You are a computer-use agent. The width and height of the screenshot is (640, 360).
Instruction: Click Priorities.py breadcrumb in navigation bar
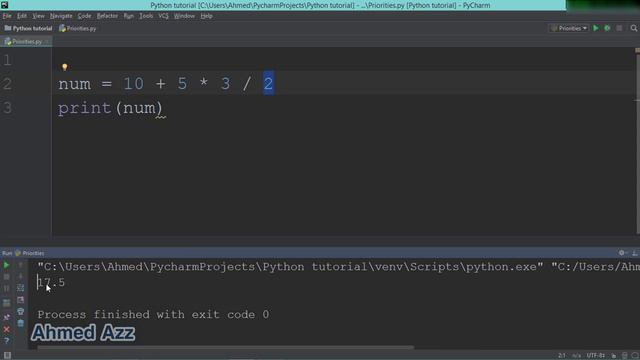click(78, 28)
